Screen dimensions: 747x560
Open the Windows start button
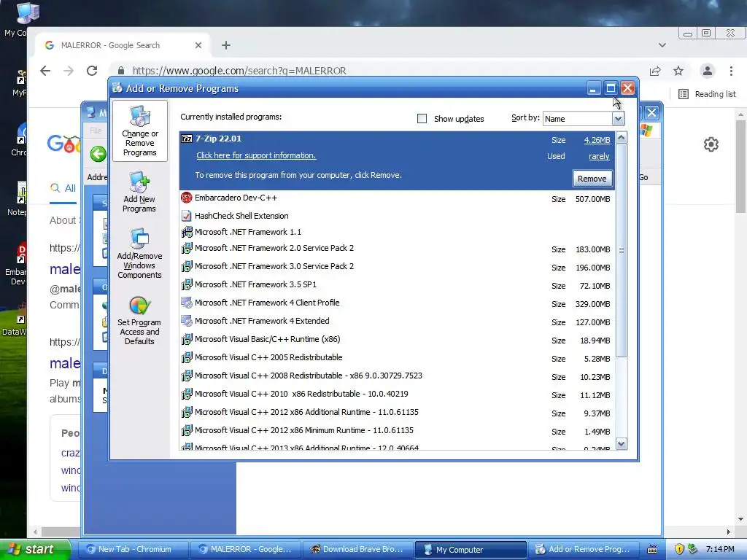(x=34, y=550)
